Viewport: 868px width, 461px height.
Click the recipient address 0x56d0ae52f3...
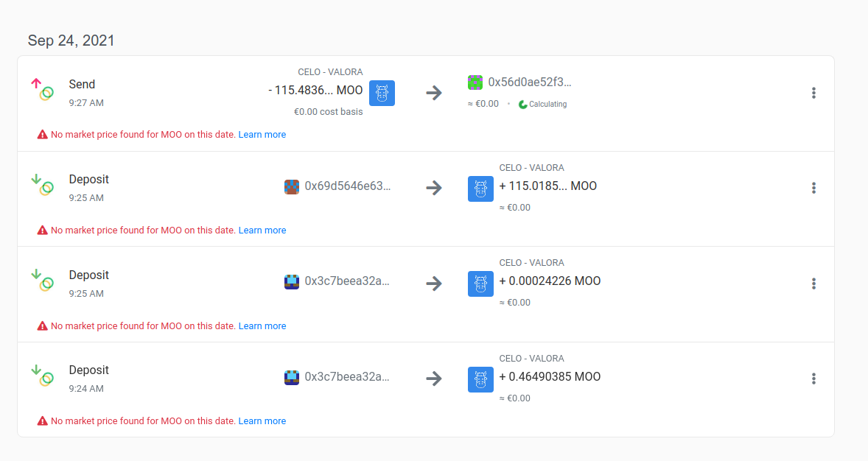coord(530,82)
